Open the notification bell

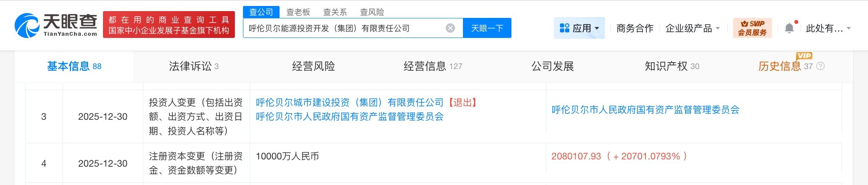click(789, 28)
